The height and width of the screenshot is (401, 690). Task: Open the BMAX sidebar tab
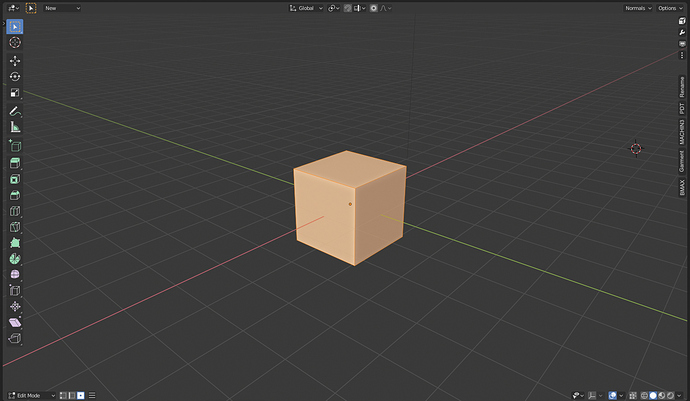pos(682,187)
